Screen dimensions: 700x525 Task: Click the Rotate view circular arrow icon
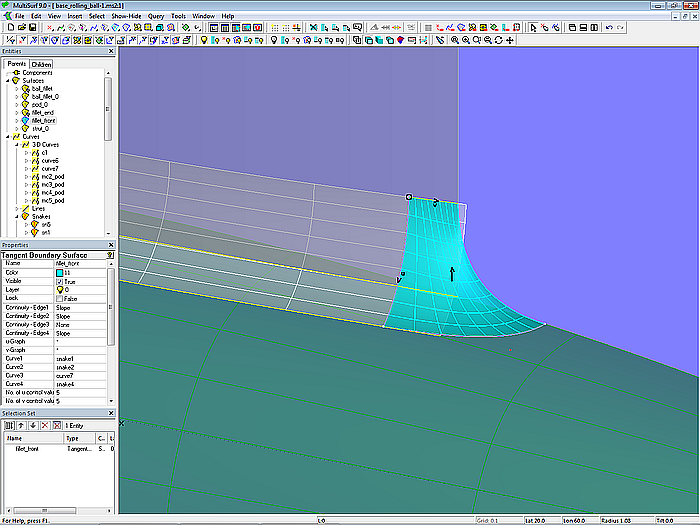click(498, 40)
